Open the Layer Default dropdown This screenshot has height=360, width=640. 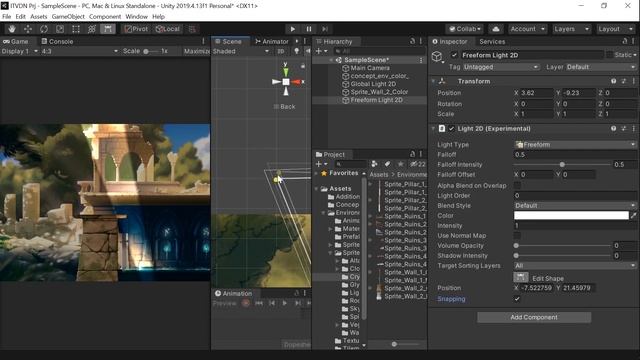tap(600, 67)
